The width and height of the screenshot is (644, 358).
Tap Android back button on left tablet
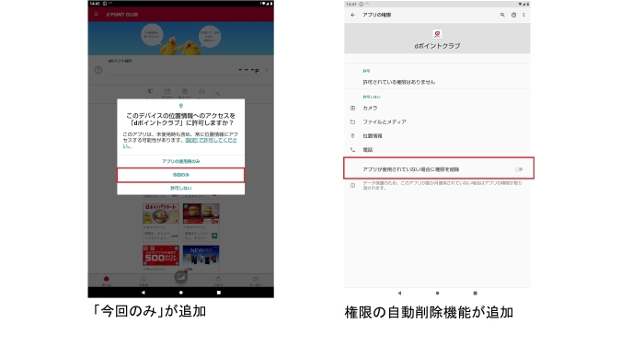coord(143,293)
